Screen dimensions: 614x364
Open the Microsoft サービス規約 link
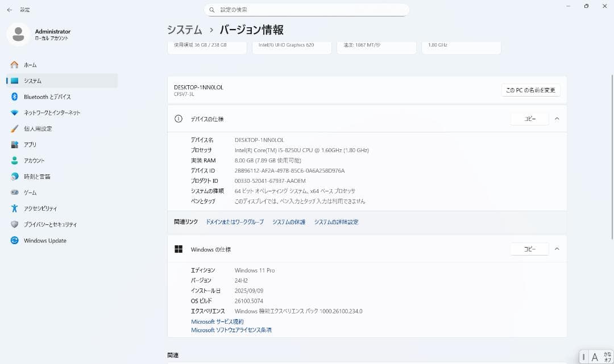tap(217, 321)
